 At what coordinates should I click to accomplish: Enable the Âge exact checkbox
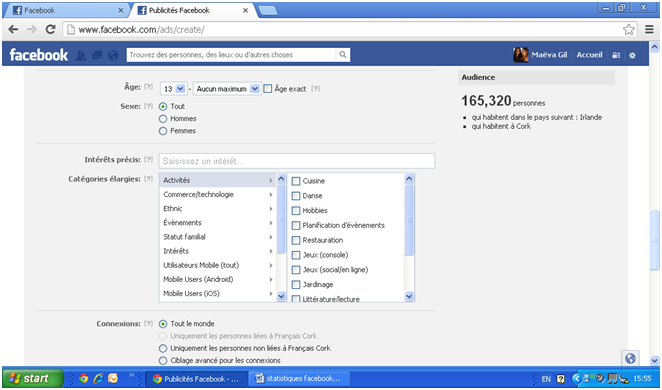pyautogui.click(x=268, y=89)
